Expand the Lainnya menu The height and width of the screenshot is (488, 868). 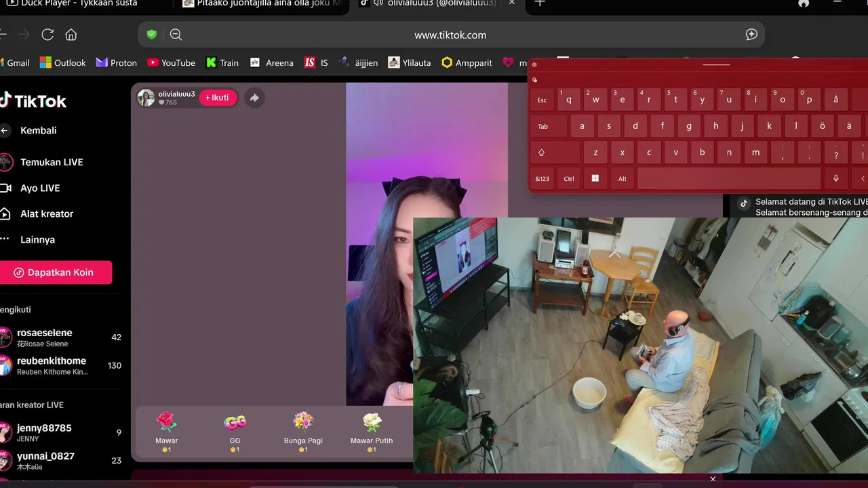pyautogui.click(x=28, y=239)
